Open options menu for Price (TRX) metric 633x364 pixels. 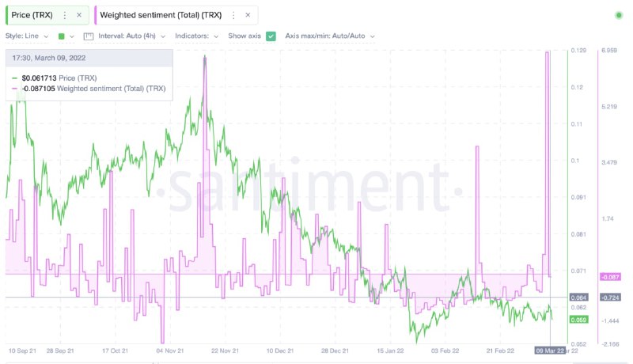pos(65,15)
